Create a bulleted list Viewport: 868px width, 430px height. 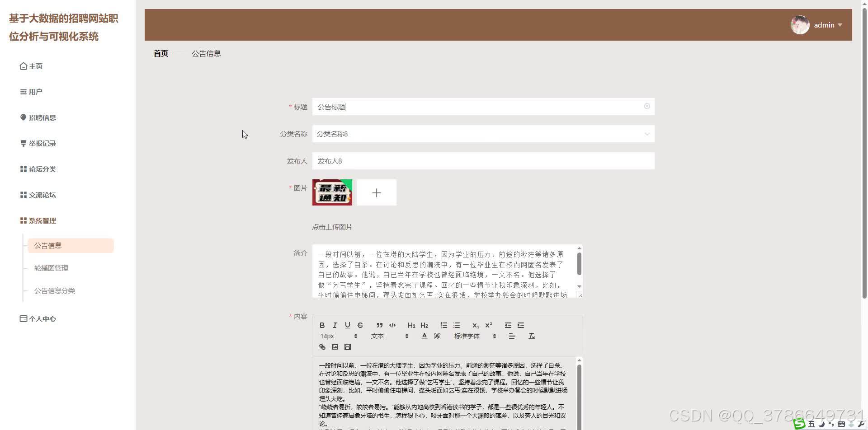pyautogui.click(x=457, y=325)
